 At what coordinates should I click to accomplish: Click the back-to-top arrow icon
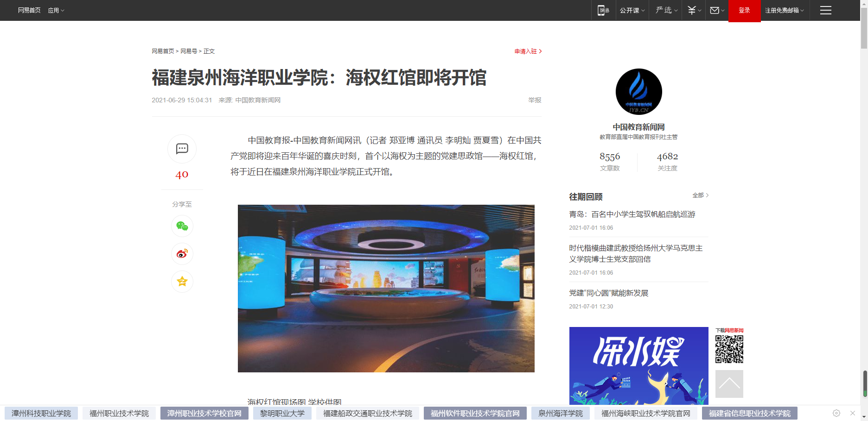click(x=729, y=383)
